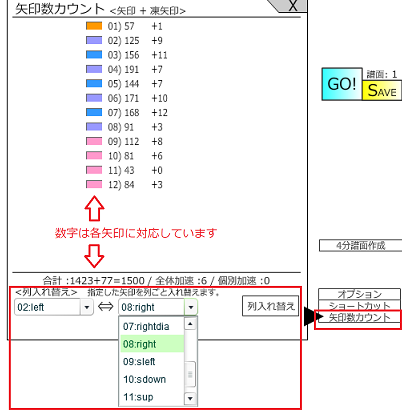Click the yellow SAVE button
Screen dimensions: 402x410
(x=382, y=90)
